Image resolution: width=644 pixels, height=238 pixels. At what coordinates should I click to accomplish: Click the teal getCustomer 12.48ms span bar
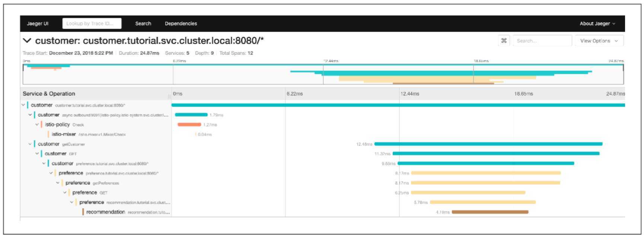click(x=488, y=144)
